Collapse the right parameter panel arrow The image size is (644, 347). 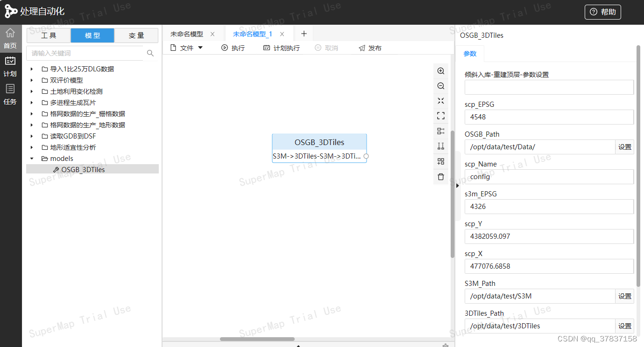(458, 186)
